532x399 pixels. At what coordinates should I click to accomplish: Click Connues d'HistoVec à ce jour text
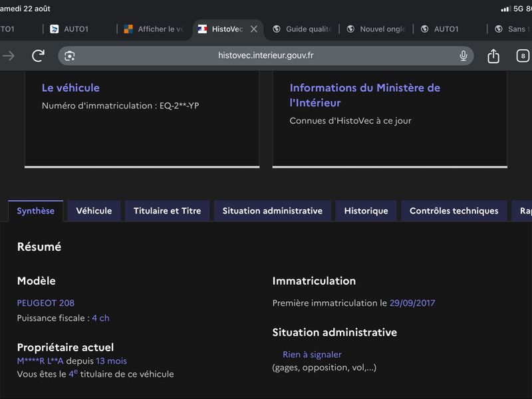[x=350, y=121]
